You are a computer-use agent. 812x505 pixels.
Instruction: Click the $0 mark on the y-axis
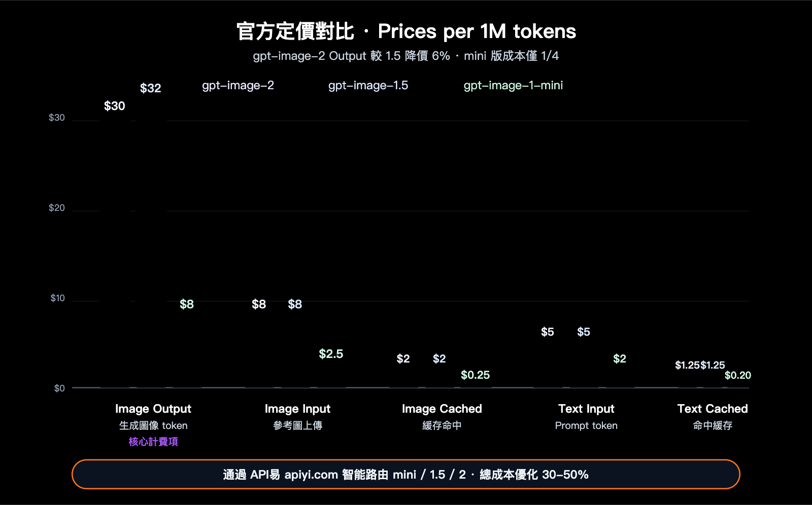(59, 388)
